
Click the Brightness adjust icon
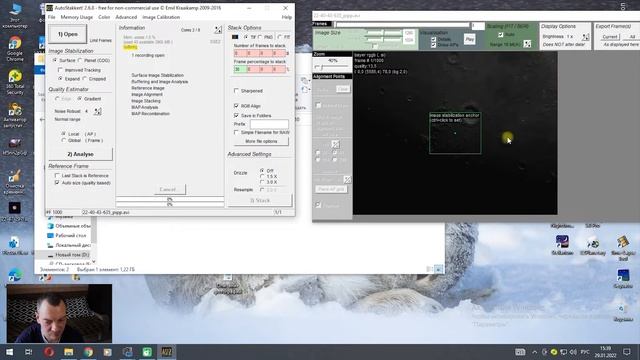[586, 36]
